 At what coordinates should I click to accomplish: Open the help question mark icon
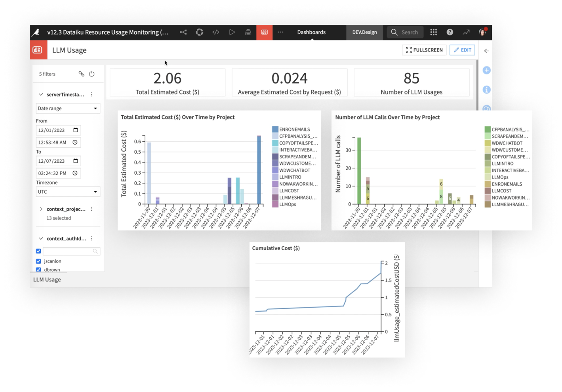tap(450, 32)
